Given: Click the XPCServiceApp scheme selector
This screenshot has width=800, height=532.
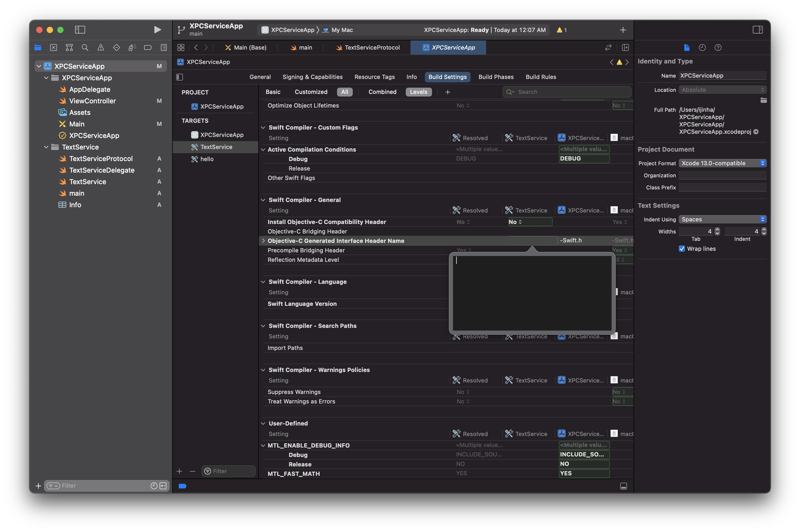Looking at the screenshot, I should tap(288, 30).
